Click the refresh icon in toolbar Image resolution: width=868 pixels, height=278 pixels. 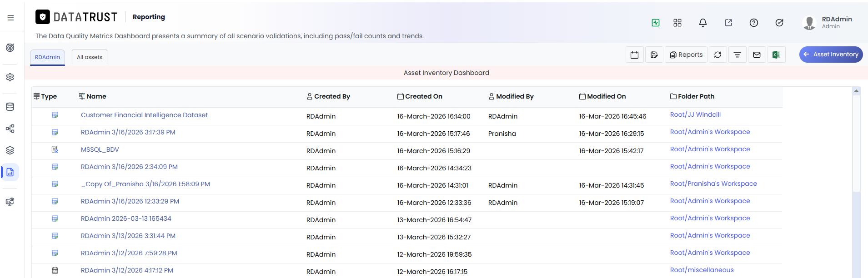point(717,55)
